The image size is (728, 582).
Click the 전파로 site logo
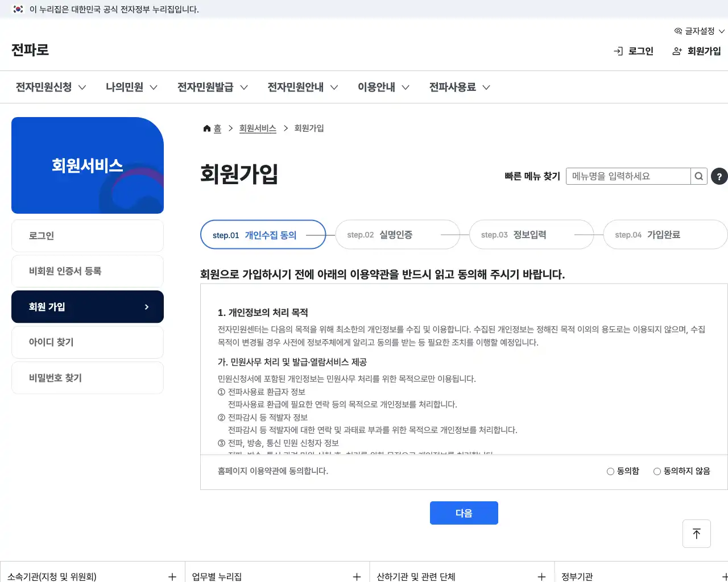[x=30, y=50]
